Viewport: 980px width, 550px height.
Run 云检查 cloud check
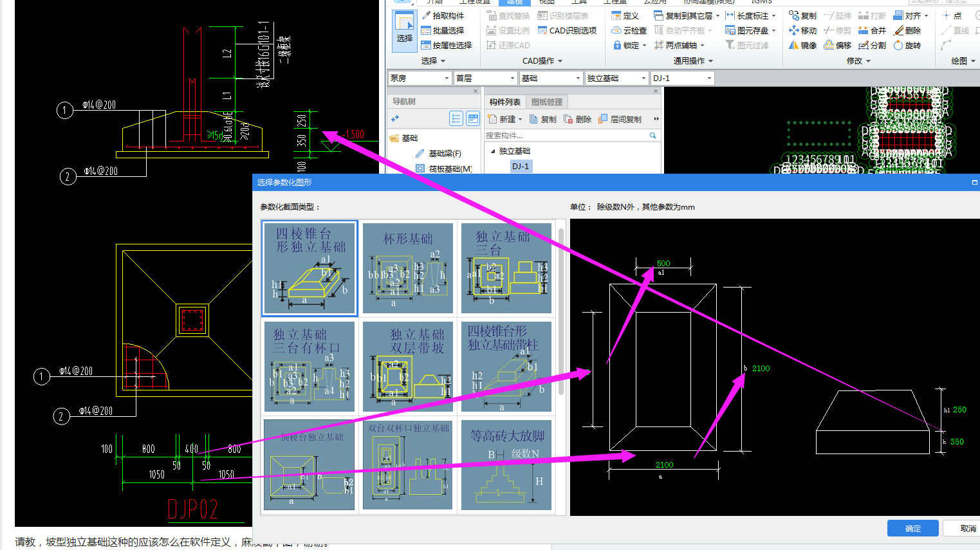click(x=629, y=30)
